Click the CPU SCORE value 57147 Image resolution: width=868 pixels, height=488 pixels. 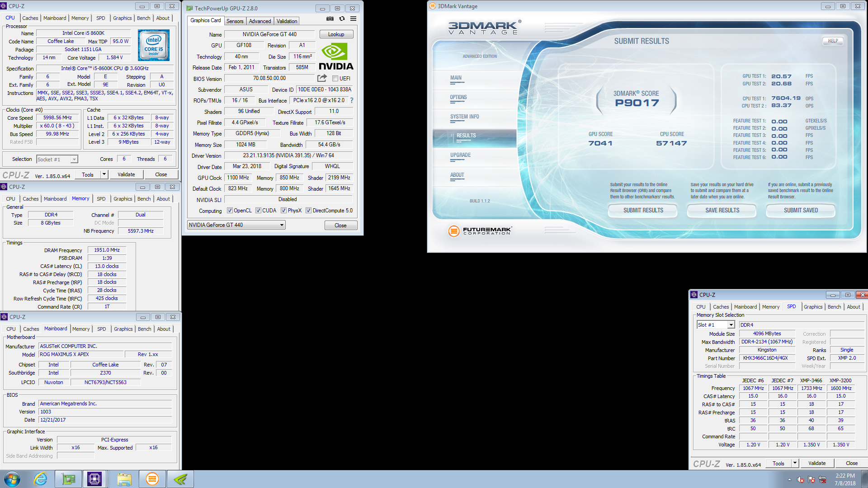[671, 143]
